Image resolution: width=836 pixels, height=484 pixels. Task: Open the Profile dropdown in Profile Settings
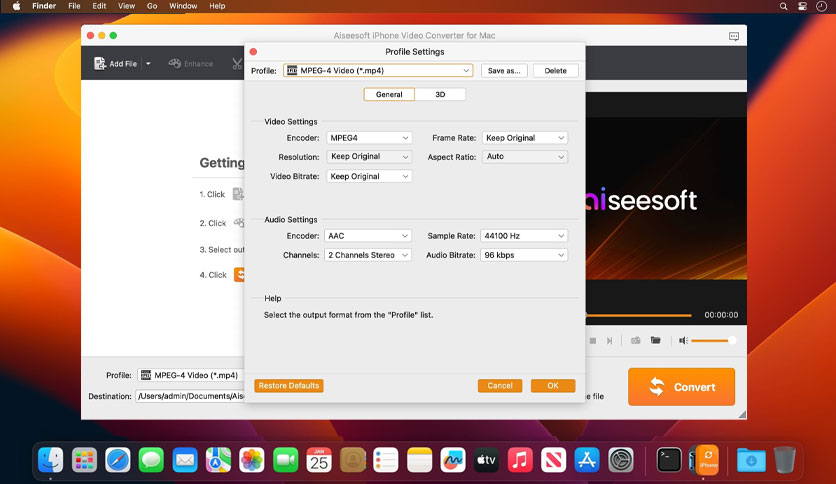pos(378,70)
